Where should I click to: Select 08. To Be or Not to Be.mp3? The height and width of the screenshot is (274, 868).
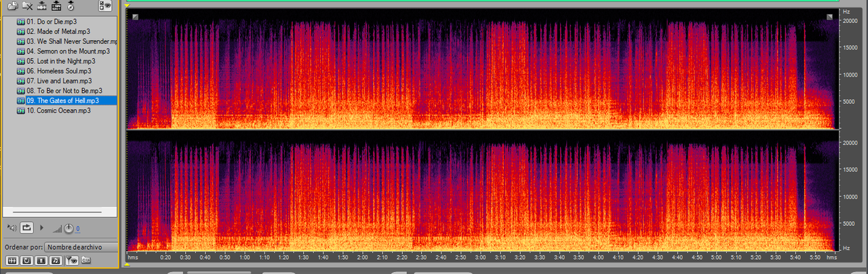[65, 90]
